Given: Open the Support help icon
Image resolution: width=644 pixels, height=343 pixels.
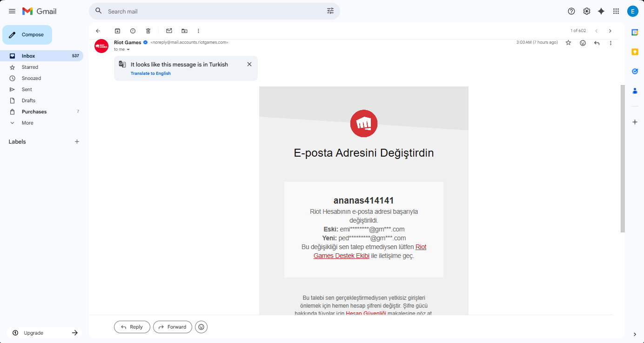Looking at the screenshot, I should tap(571, 11).
